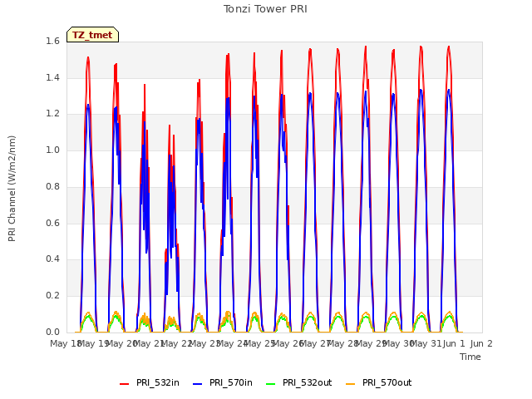Click the 0.4 y-axis tick value

[52, 259]
